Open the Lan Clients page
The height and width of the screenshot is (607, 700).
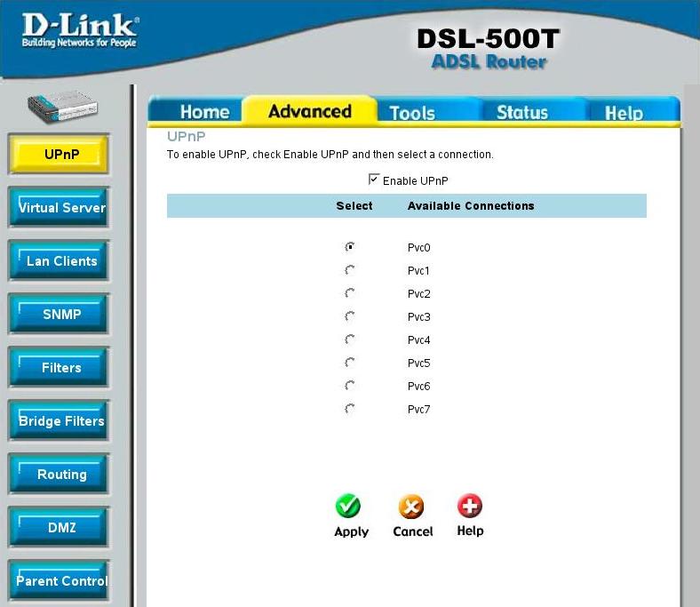pyautogui.click(x=59, y=261)
